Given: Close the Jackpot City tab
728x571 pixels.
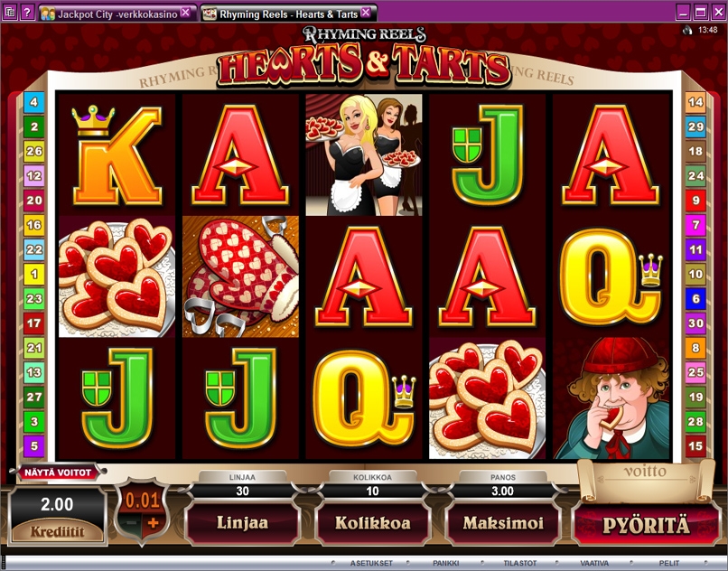Looking at the screenshot, I should tap(185, 13).
